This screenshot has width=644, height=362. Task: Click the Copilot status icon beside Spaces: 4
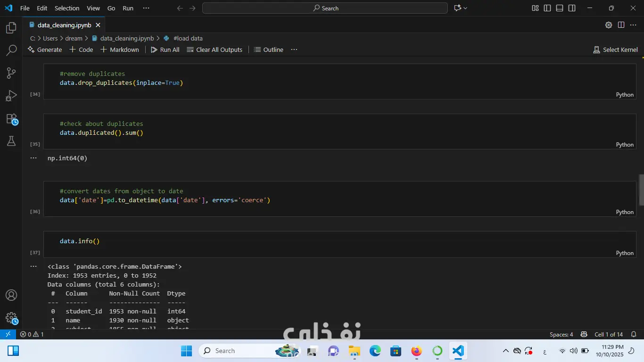[x=584, y=334]
